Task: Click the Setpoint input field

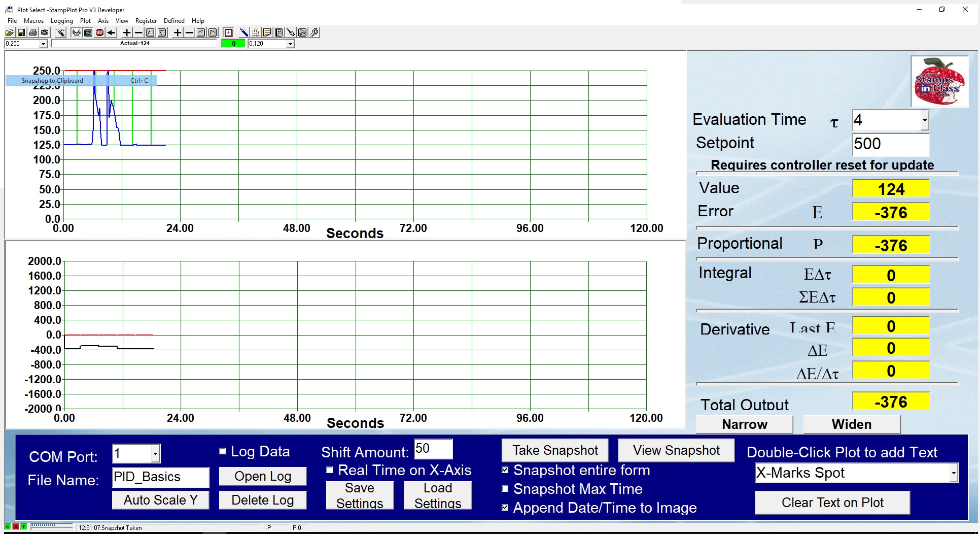Action: click(x=891, y=144)
